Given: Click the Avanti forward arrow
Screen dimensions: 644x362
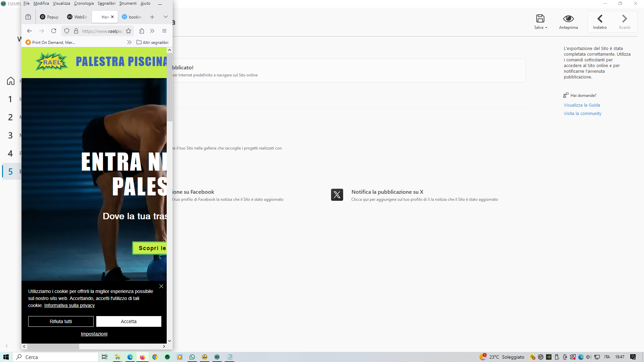Looking at the screenshot, I should pos(624,18).
